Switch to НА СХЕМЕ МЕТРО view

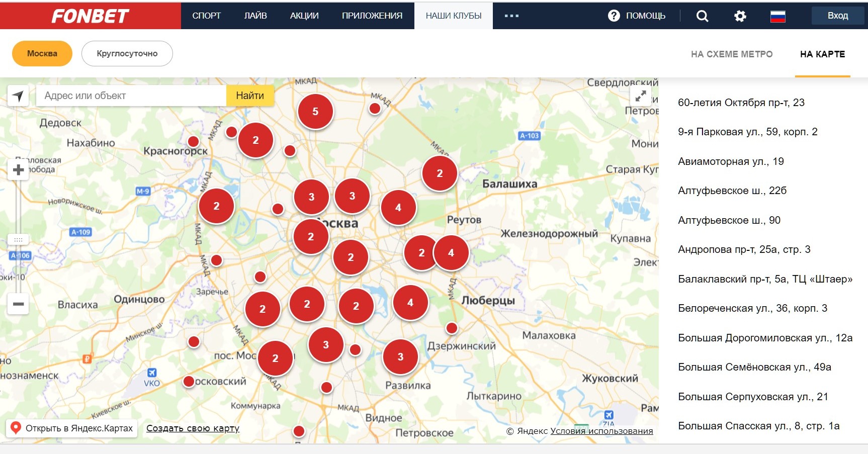pos(732,54)
